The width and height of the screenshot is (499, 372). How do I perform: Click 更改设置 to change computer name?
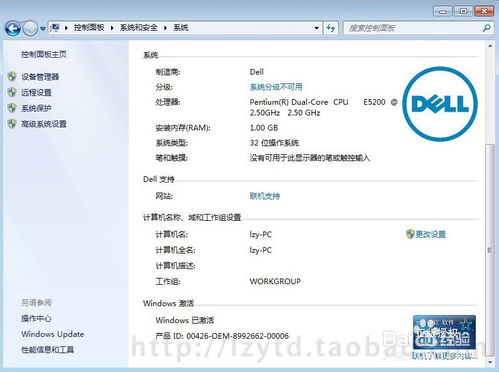point(431,234)
